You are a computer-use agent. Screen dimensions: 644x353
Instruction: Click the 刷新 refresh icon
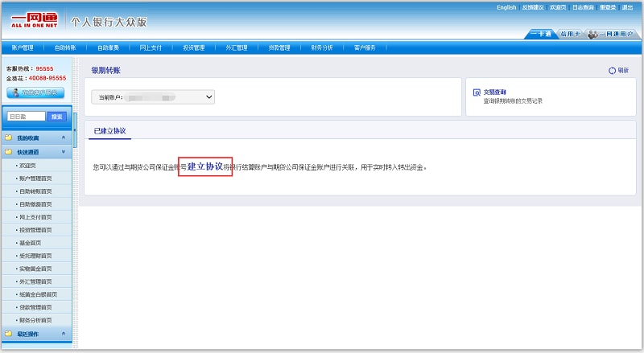612,71
